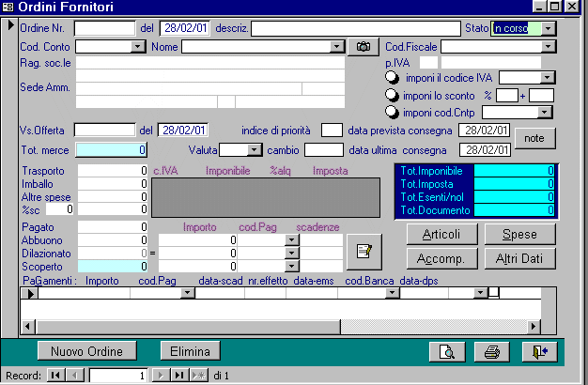Viewport: 588px width, 385px height.
Task: Click the Tot.Documento value field
Action: [x=514, y=210]
